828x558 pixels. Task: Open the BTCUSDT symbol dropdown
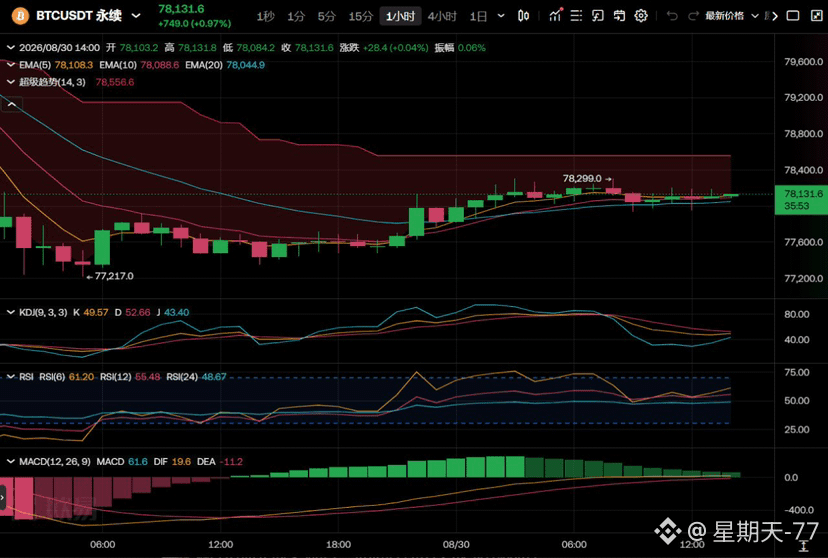(x=136, y=16)
